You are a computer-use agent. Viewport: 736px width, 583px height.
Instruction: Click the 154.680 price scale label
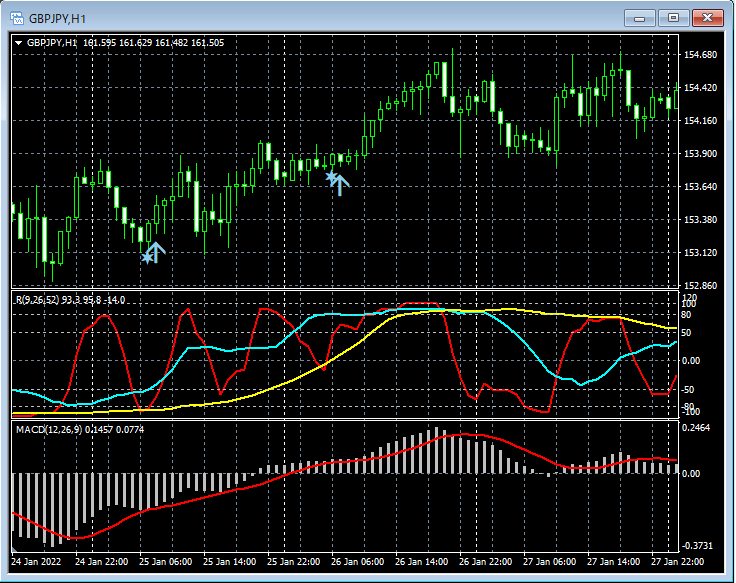(x=700, y=54)
